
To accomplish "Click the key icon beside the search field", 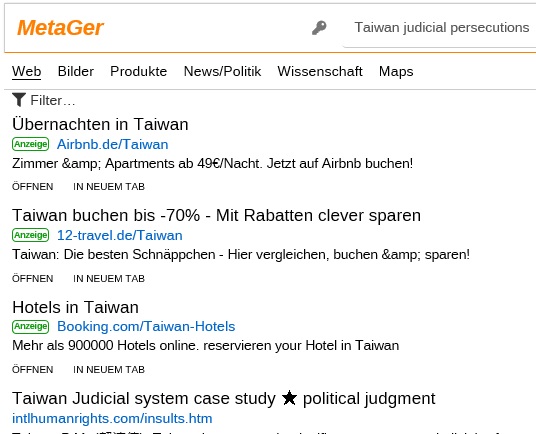I will click(x=319, y=28).
